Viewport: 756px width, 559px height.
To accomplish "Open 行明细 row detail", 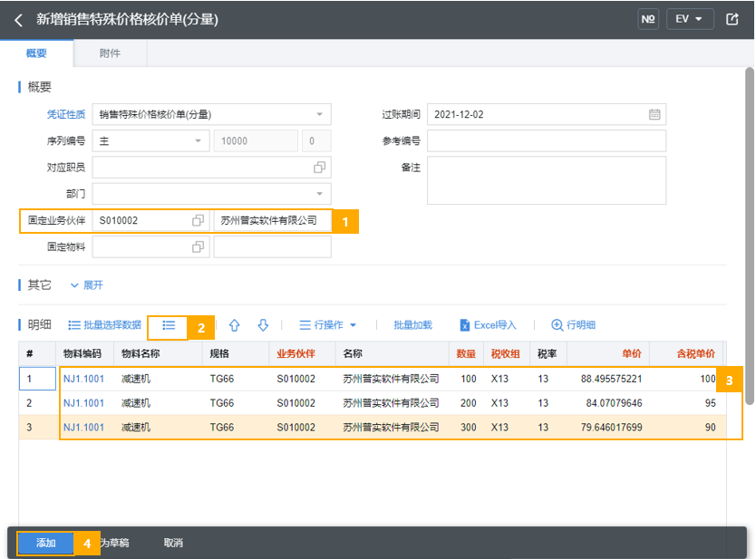I will pyautogui.click(x=573, y=325).
